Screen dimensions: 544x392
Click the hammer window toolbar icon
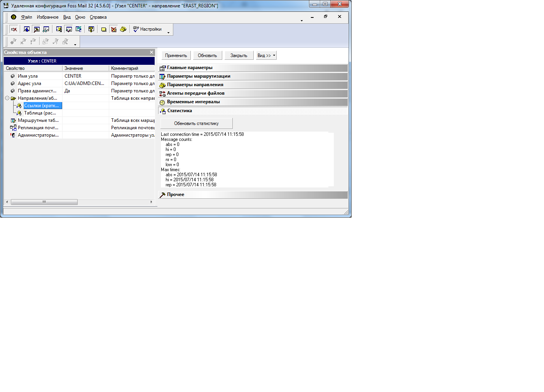pos(37,29)
